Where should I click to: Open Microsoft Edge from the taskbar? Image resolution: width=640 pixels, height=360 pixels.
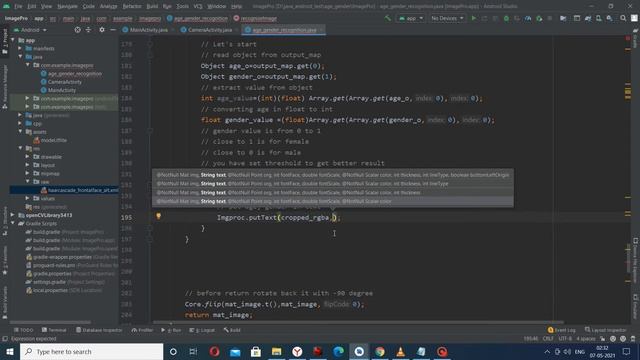(x=338, y=351)
